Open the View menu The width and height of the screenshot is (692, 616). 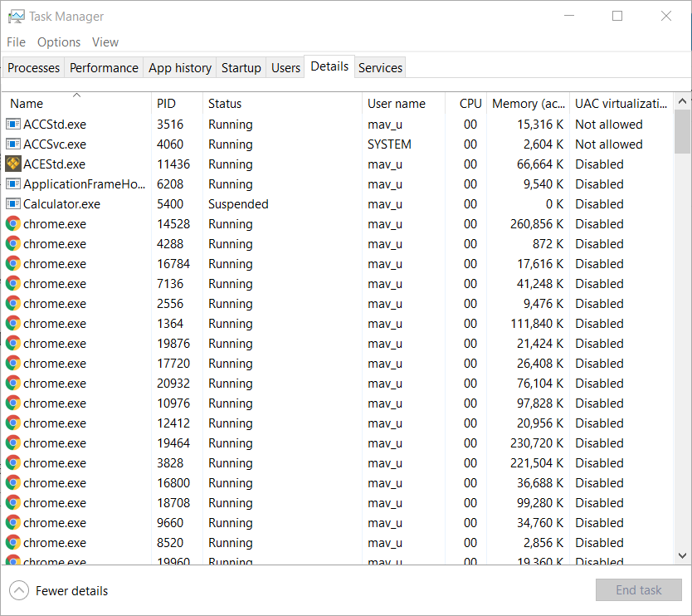coord(105,42)
